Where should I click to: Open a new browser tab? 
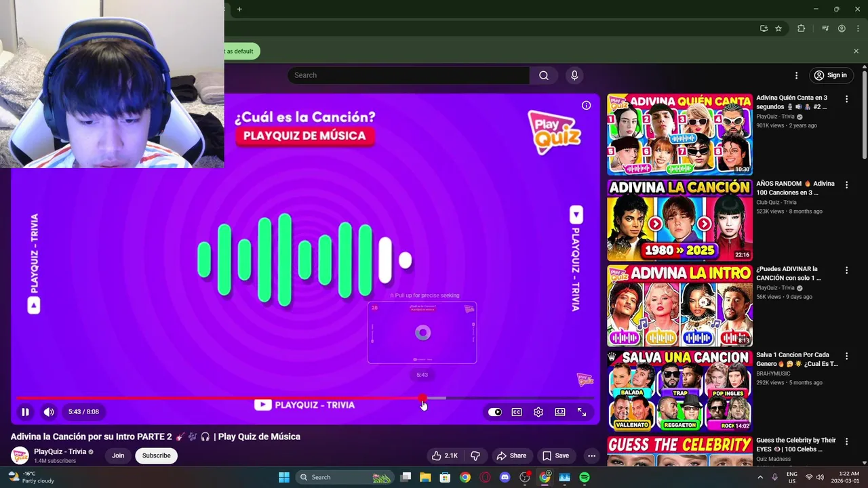tap(239, 9)
